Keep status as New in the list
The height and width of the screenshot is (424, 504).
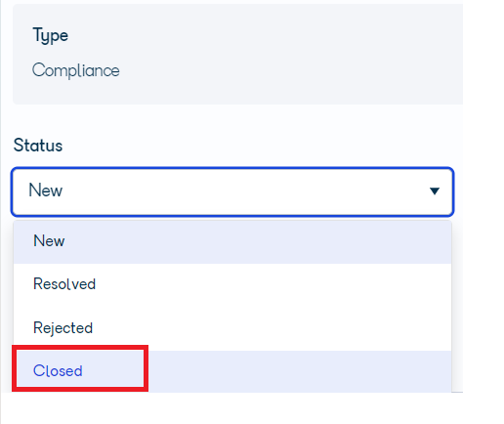pyautogui.click(x=232, y=241)
